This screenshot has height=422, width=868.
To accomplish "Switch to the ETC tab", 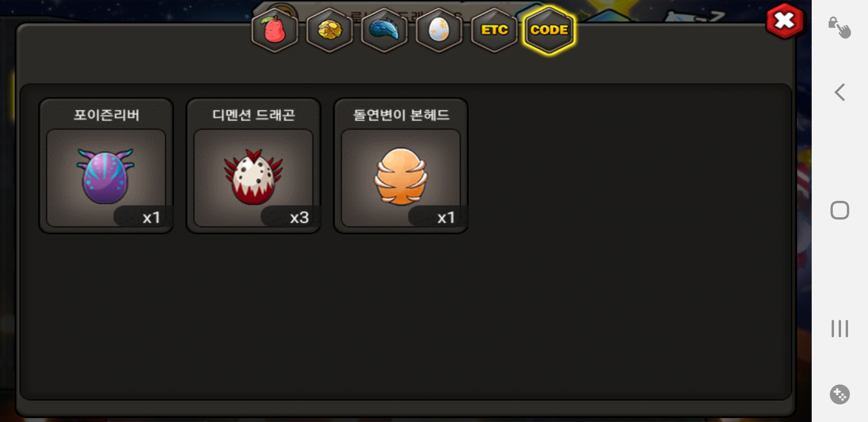I will click(494, 30).
